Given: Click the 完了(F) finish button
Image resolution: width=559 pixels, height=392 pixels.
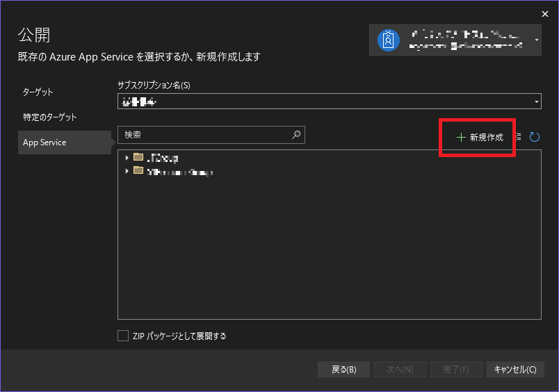Looking at the screenshot, I should 456,370.
